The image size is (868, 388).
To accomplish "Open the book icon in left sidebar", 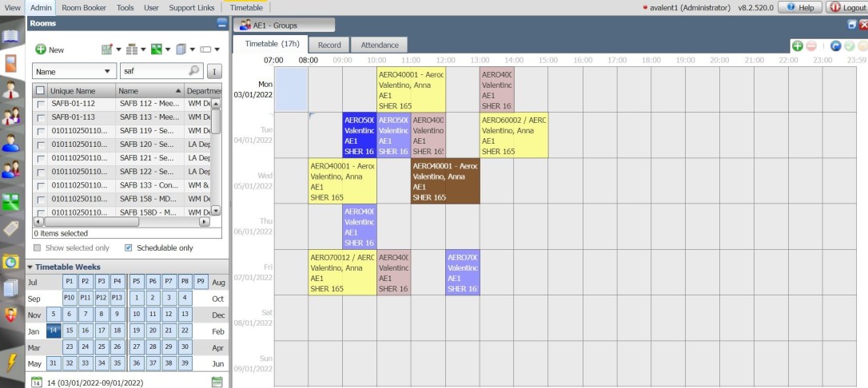I will [x=11, y=36].
